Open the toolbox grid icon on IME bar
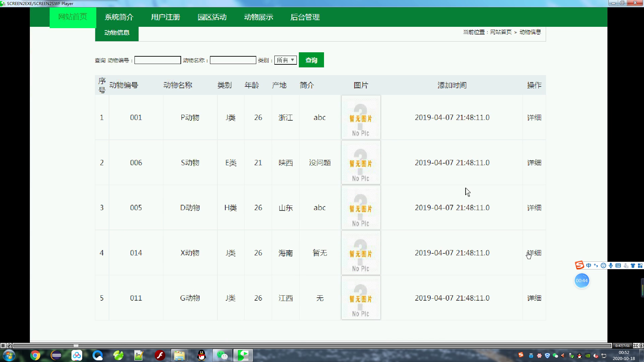The height and width of the screenshot is (362, 644). click(640, 265)
